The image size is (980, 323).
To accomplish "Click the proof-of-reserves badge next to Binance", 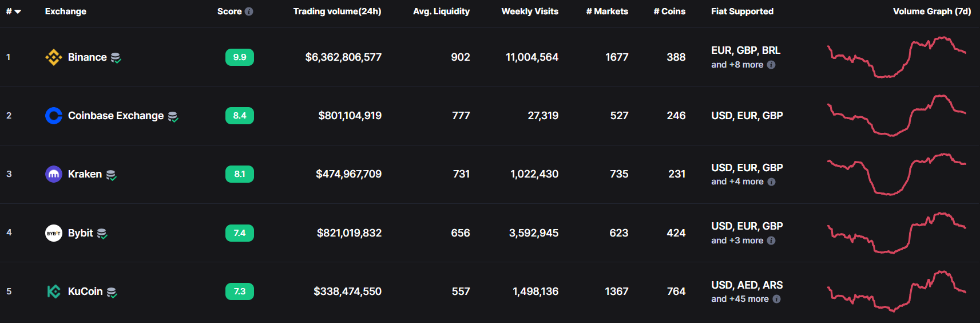I will [x=116, y=58].
